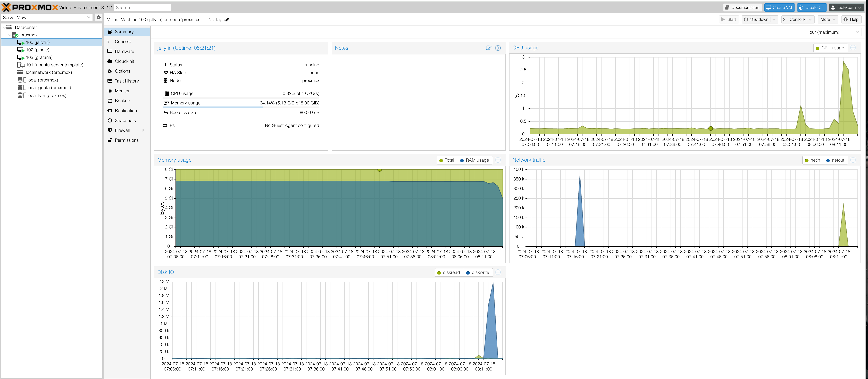Image resolution: width=868 pixels, height=379 pixels.
Task: Open the Permissions tab
Action: [x=127, y=140]
